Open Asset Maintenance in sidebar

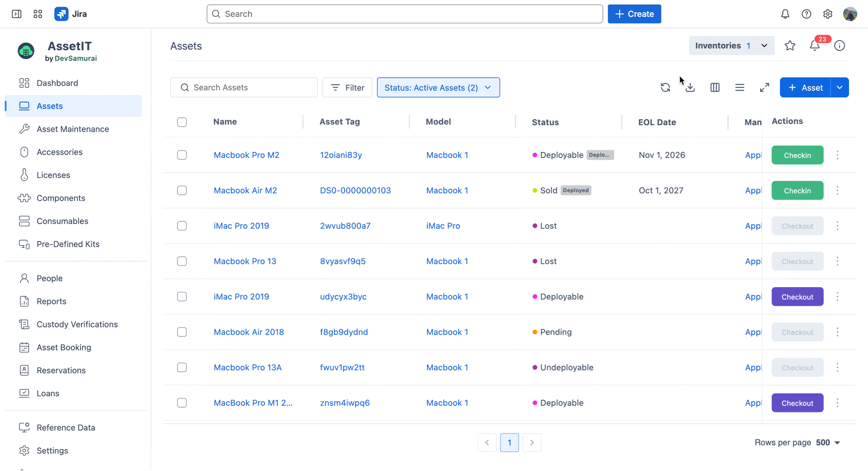(72, 129)
